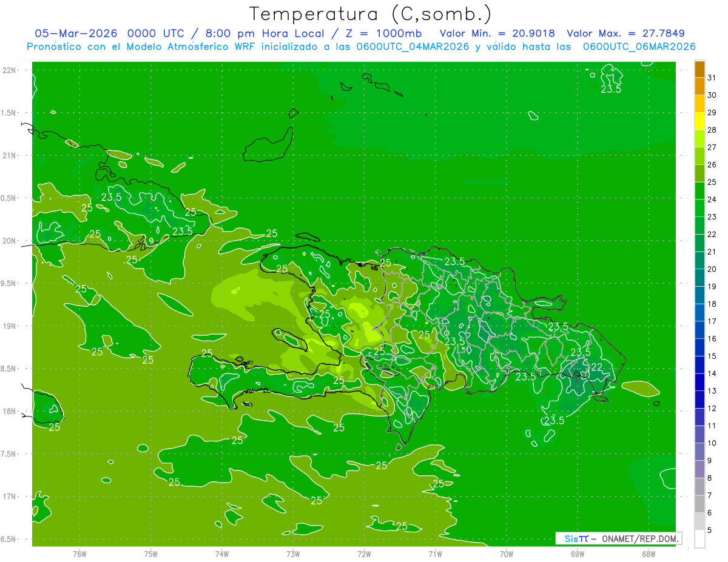
Task: Click the "20N" latitude axis label
Action: (9, 241)
